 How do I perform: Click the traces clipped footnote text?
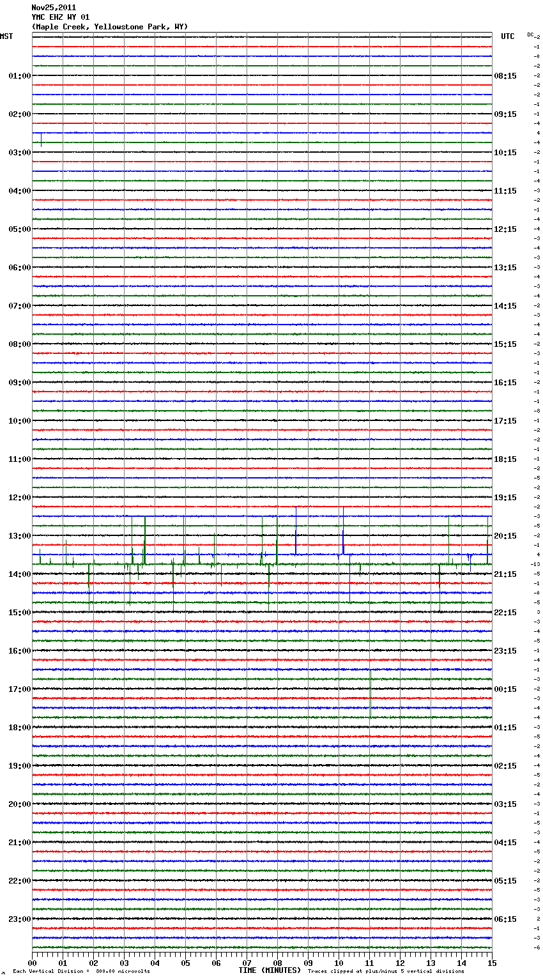(x=386, y=972)
